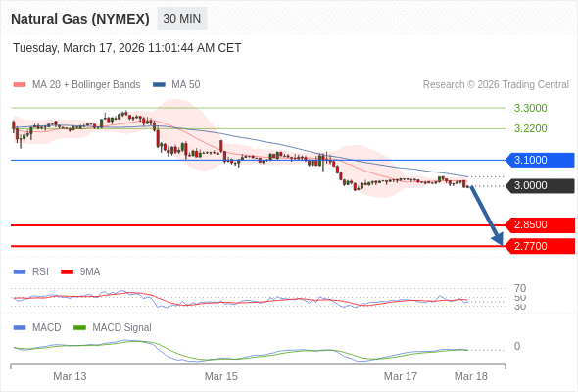This screenshot has width=578, height=392.
Task: Click the MA 50 legend swatch
Action: click(x=159, y=85)
